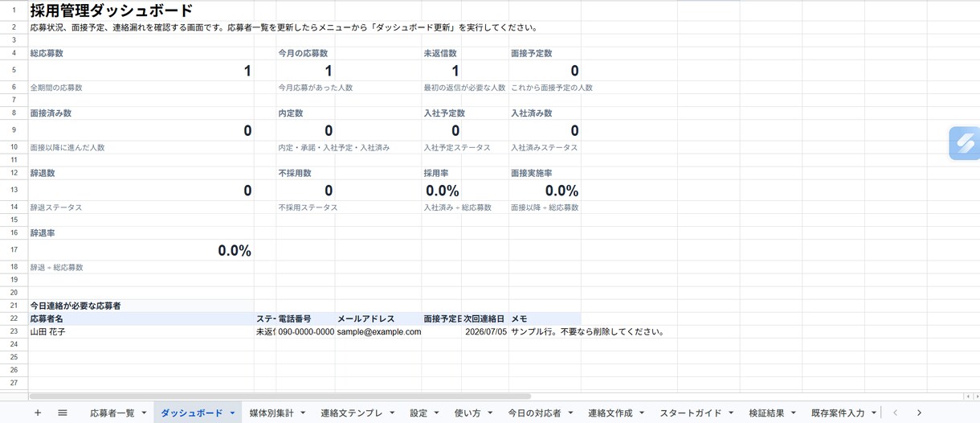Click the add sheet plus icon
Image resolution: width=980 pixels, height=423 pixels.
coord(38,413)
